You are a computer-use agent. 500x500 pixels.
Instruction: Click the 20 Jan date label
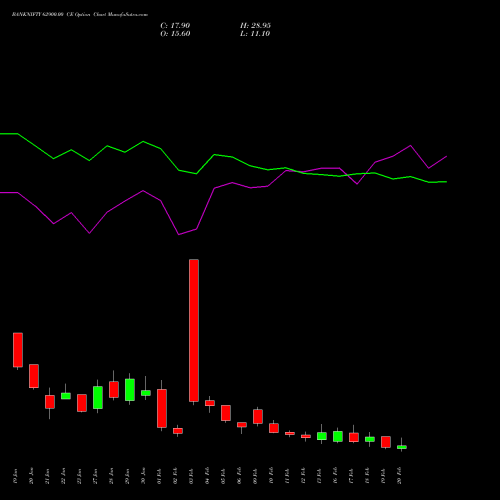31,476
